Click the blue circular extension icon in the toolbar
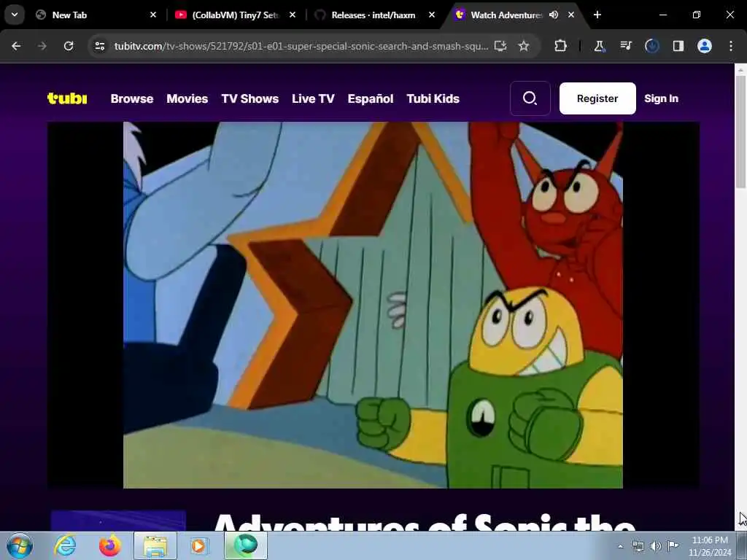 [x=651, y=46]
